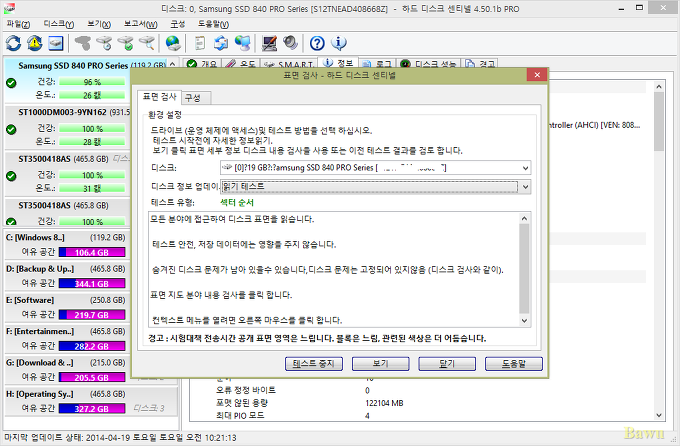
Task: Click the report document toolbar icon
Action: click(199, 43)
